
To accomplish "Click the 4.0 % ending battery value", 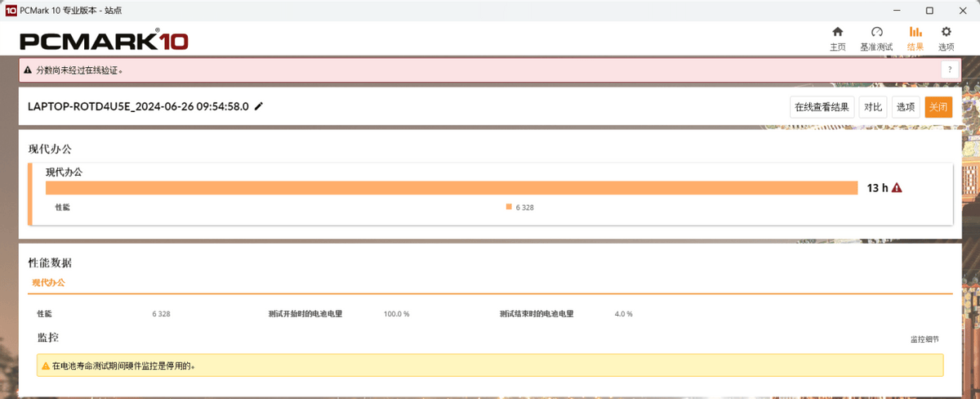I will click(x=623, y=314).
